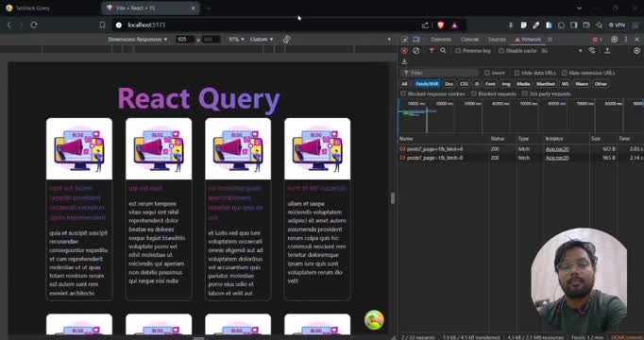The width and height of the screenshot is (644, 340).
Task: Click the Brave Shields lion icon
Action: (x=441, y=25)
